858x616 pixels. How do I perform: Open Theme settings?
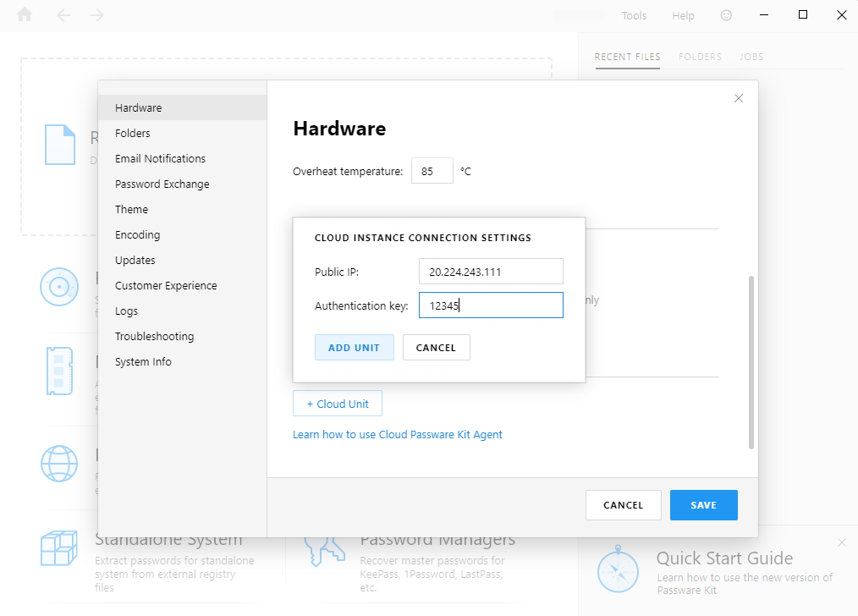(x=182, y=210)
